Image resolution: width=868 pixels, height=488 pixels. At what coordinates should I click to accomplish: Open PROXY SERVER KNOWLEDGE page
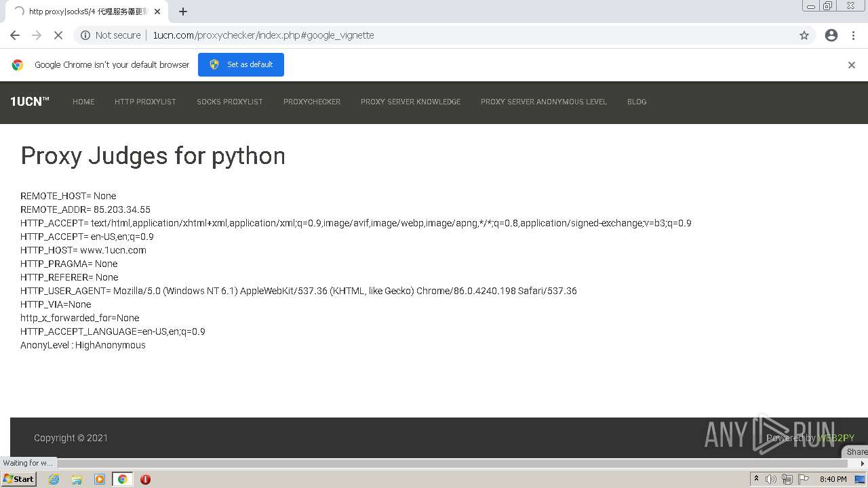coord(410,102)
